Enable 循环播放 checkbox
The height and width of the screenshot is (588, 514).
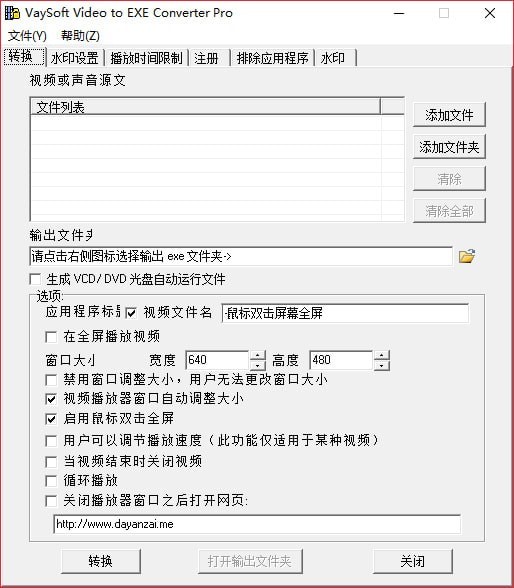[51, 481]
